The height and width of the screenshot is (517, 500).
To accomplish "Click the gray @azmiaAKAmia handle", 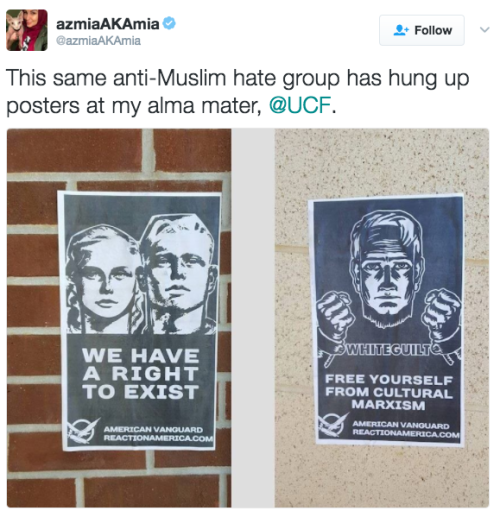I will click(x=98, y=41).
